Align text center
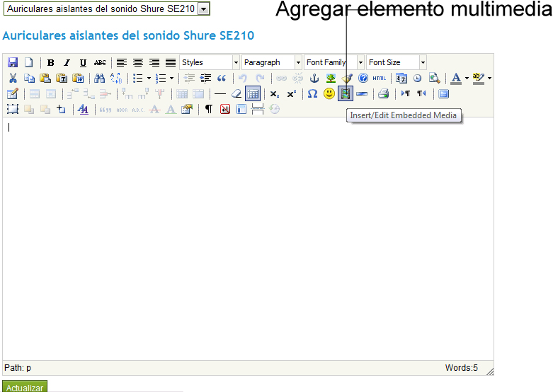 [x=138, y=63]
